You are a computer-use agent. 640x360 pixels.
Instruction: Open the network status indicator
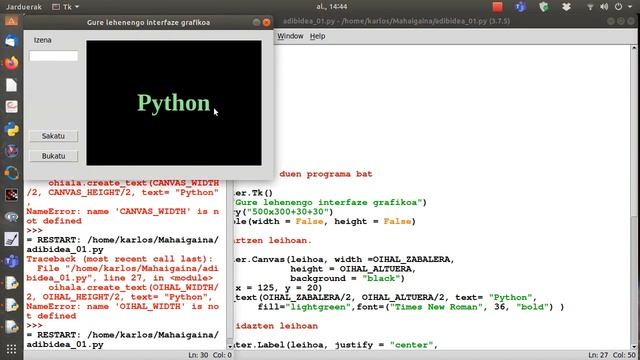590,7
